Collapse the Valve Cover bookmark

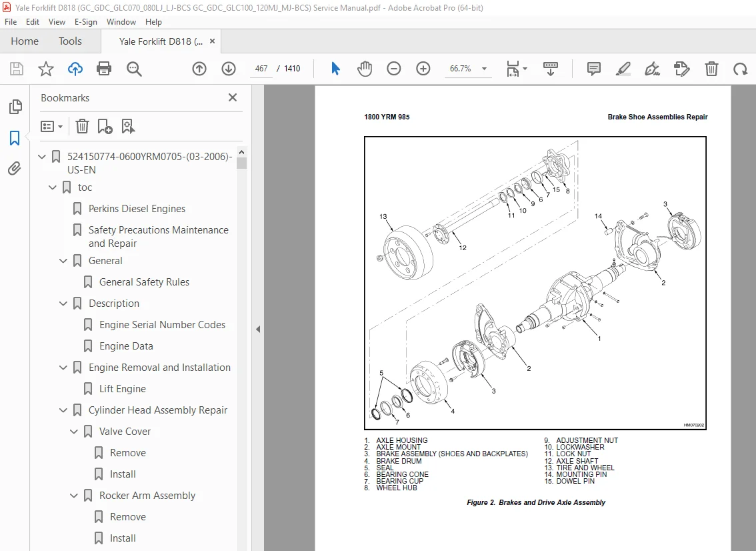[x=74, y=432]
